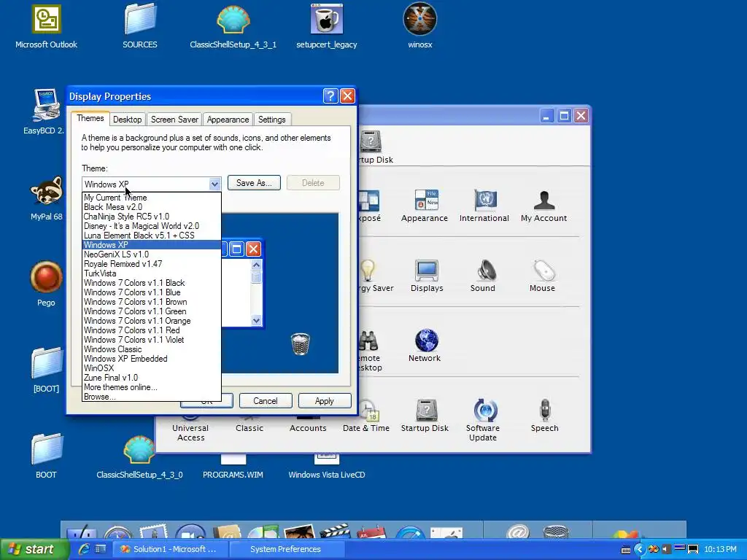Expand hidden tray icons arrow
747x560 pixels.
639,550
